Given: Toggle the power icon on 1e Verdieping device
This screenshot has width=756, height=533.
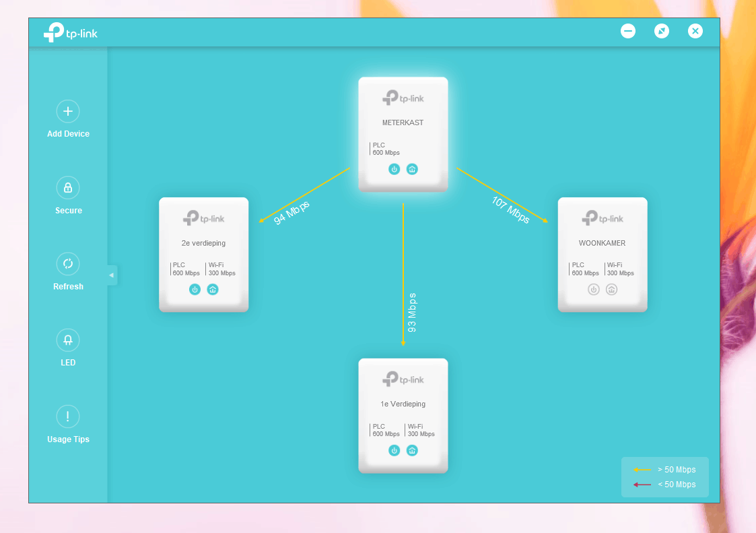Looking at the screenshot, I should pyautogui.click(x=394, y=451).
